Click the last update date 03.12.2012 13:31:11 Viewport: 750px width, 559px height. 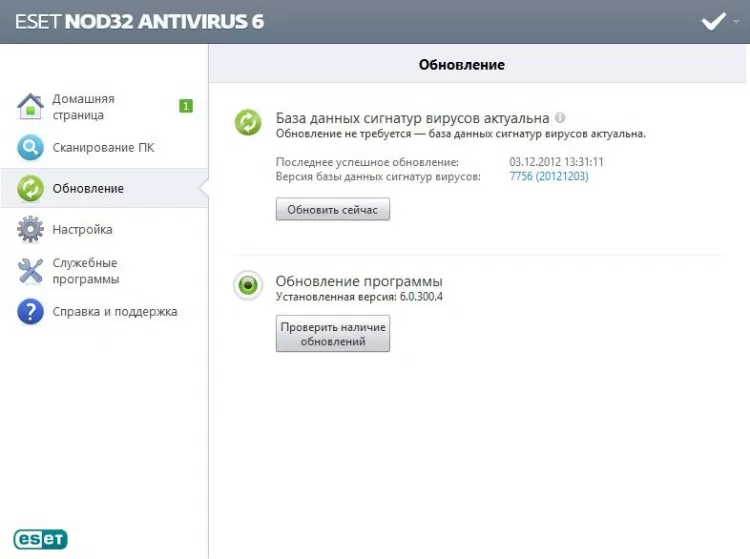point(556,162)
